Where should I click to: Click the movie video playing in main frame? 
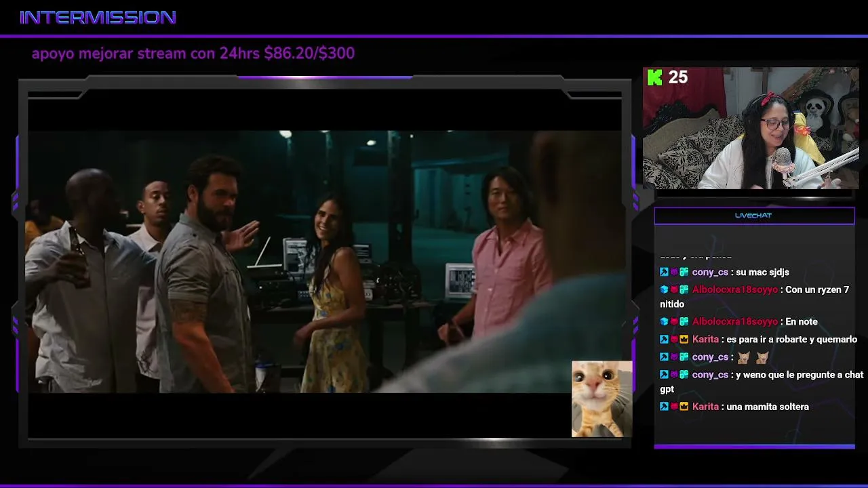tap(324, 262)
